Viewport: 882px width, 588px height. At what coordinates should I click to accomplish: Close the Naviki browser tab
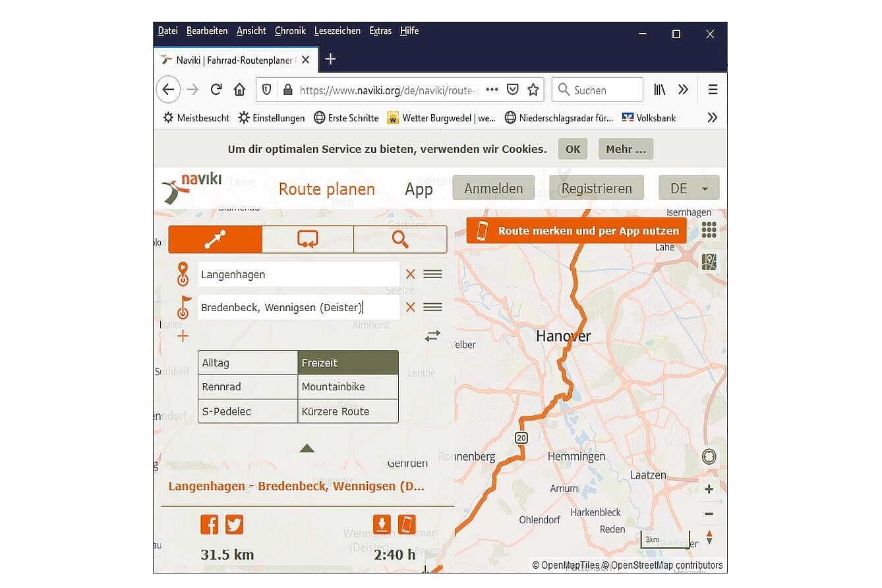305,60
